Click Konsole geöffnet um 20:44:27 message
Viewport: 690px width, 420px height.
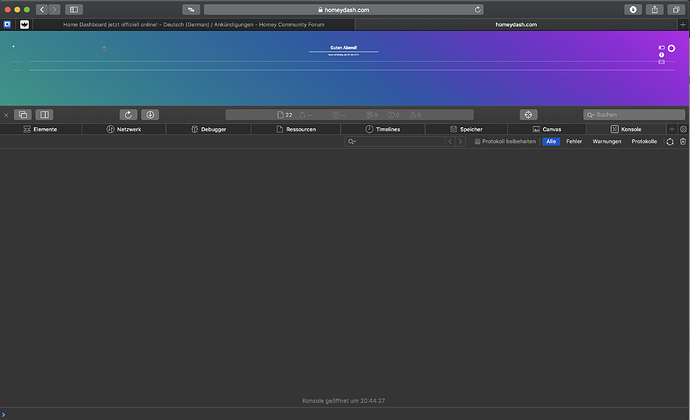pos(344,401)
